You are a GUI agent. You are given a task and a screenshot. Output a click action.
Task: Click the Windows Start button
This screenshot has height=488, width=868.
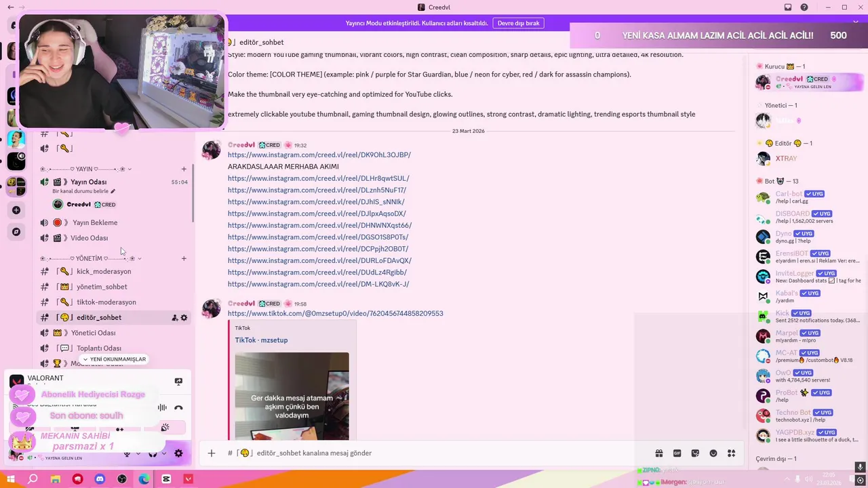(11, 479)
